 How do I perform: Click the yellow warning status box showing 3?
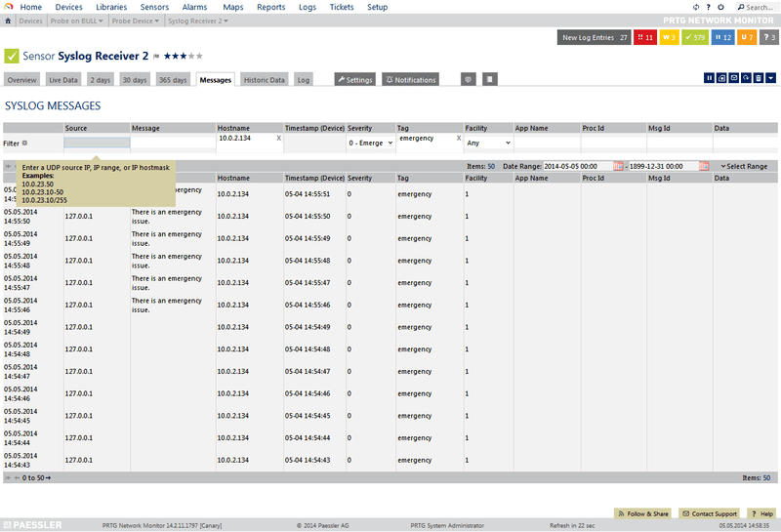[x=669, y=37]
